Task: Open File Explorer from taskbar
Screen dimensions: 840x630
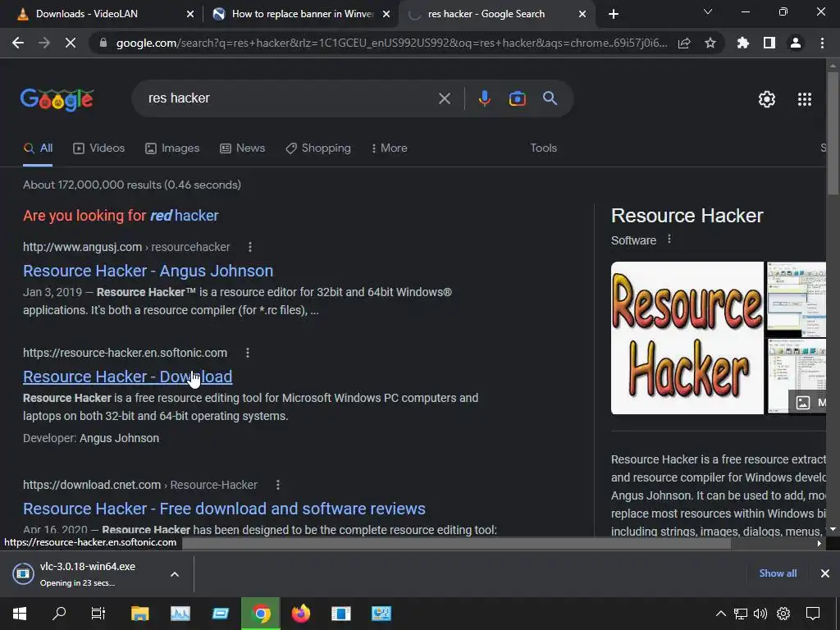Action: coord(139,614)
